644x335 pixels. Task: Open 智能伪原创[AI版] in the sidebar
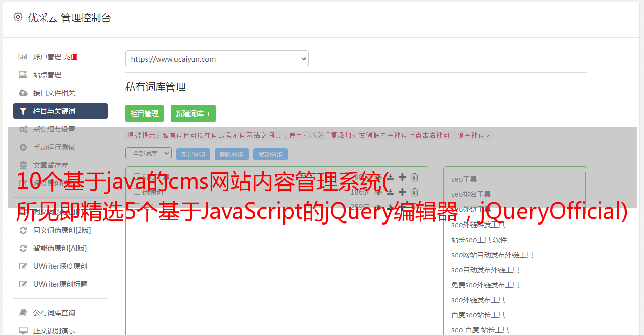click(60, 248)
